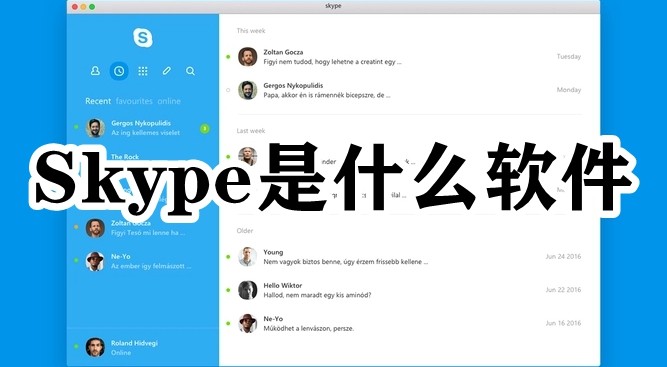Open the search magnifier icon
Image resolution: width=667 pixels, height=367 pixels.
tap(191, 71)
